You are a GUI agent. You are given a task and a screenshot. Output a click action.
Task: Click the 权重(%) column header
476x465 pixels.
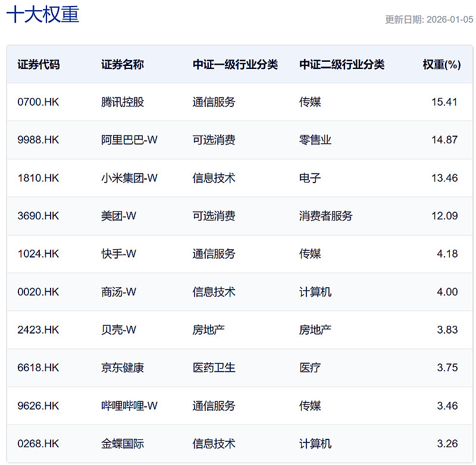coord(441,64)
